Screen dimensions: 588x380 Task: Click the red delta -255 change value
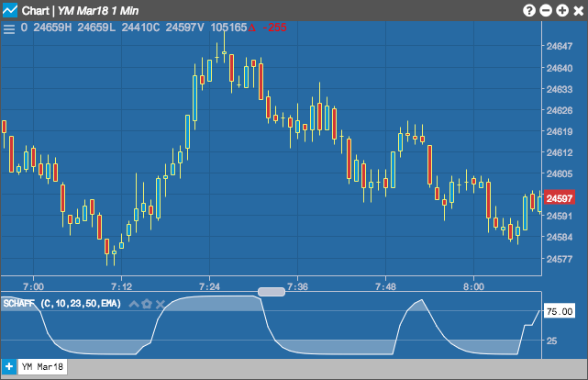point(267,28)
